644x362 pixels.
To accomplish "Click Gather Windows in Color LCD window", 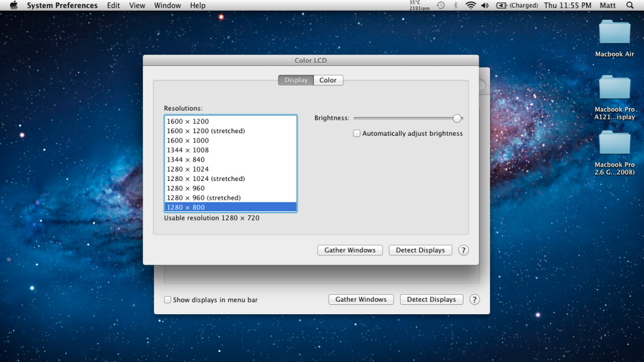I will tap(350, 250).
